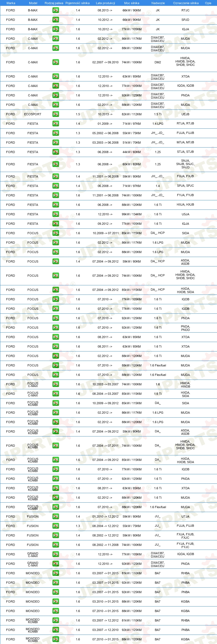The width and height of the screenshot is (217, 644).
Task: Select the SPJD engine code
Action: [x=185, y=20]
